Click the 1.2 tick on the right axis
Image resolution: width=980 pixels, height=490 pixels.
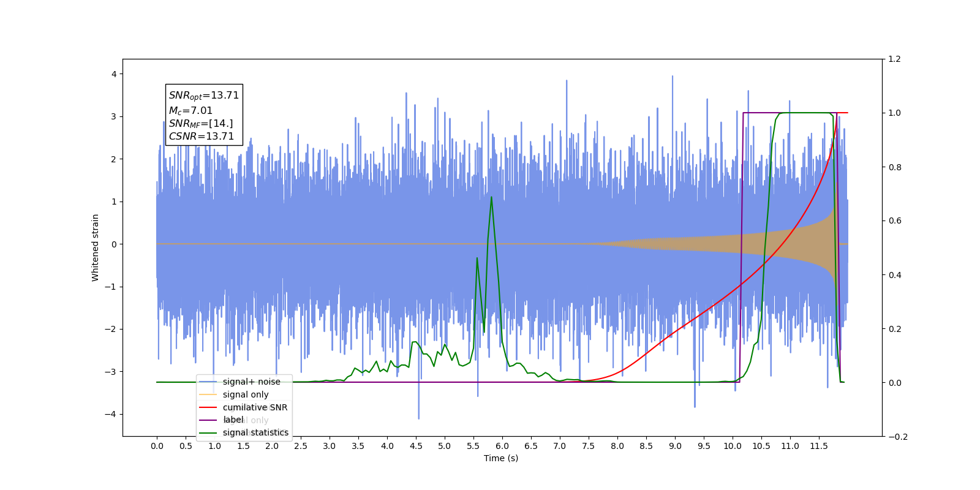click(894, 59)
